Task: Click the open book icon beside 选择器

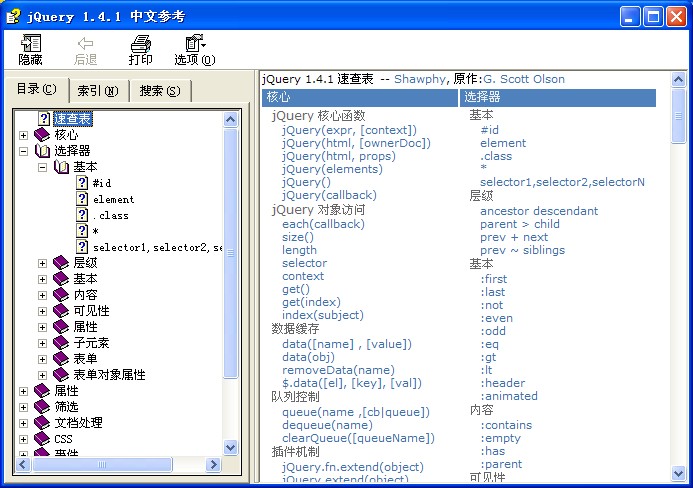Action: [x=42, y=151]
